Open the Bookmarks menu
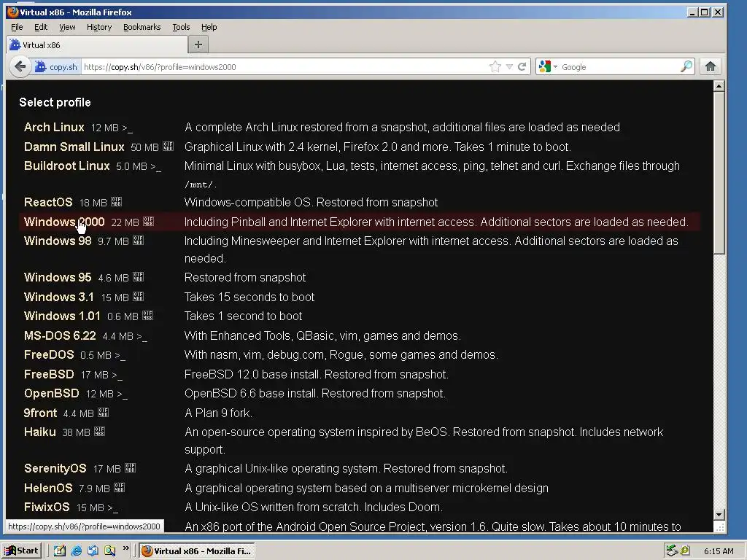Screen dimensions: 747x560 coord(142,27)
